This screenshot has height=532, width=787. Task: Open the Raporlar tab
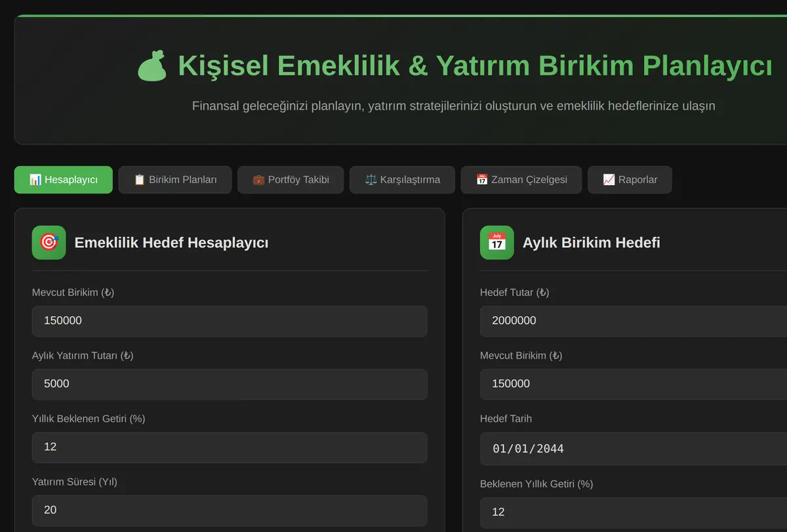tap(630, 180)
